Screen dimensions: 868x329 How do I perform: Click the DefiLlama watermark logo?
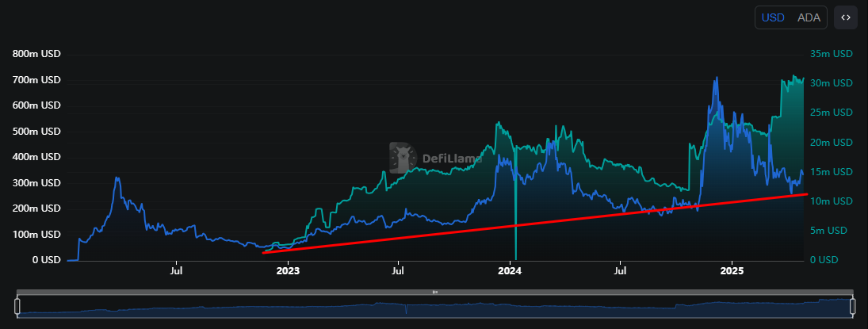[436, 158]
